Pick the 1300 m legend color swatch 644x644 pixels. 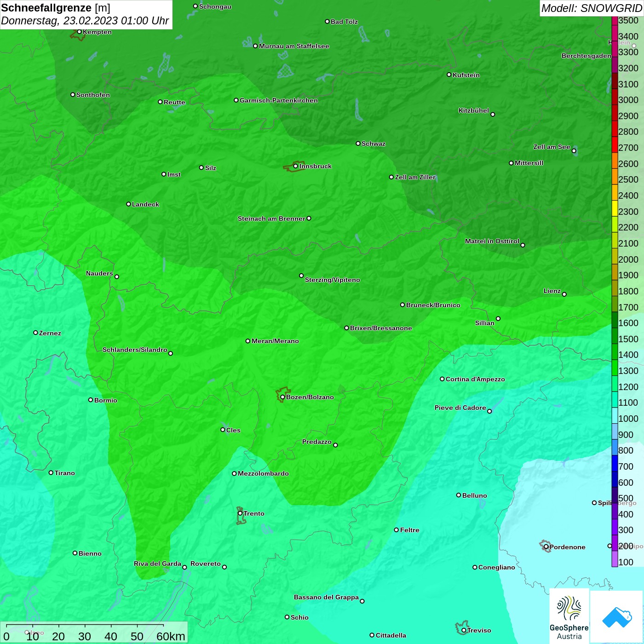coord(615,368)
